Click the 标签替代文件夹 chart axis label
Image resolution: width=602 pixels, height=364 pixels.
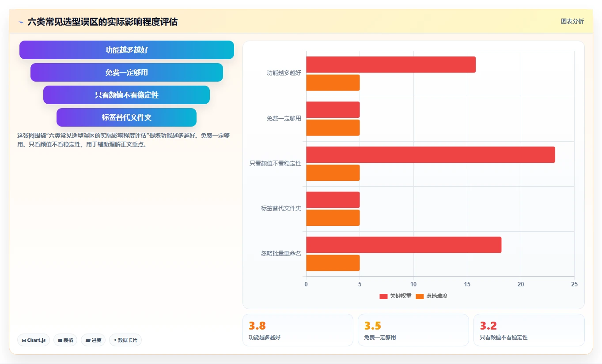(x=281, y=208)
